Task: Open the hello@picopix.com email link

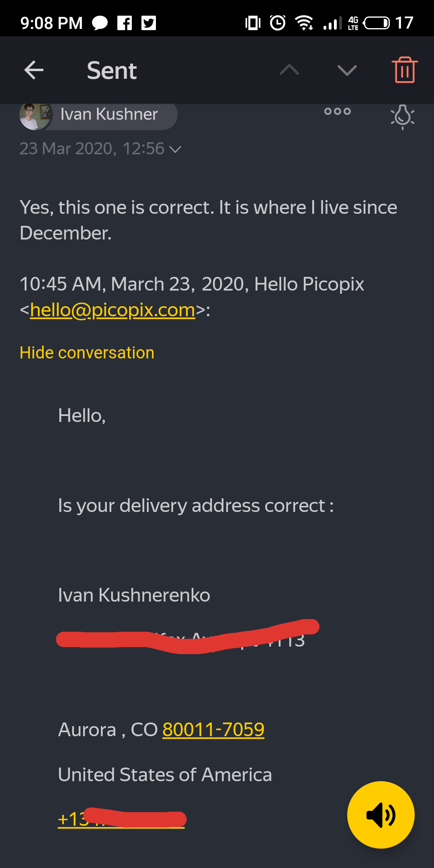Action: [113, 310]
